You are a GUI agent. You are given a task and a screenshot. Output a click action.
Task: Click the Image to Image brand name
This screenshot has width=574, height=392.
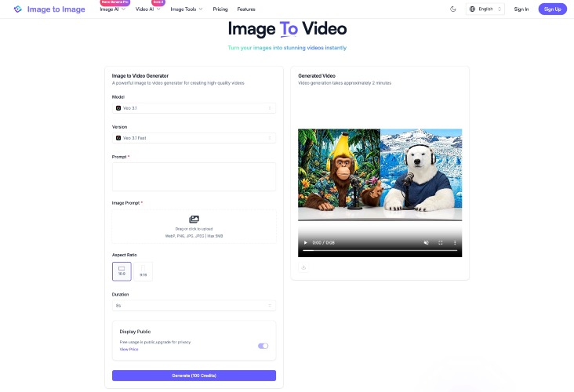click(x=56, y=9)
